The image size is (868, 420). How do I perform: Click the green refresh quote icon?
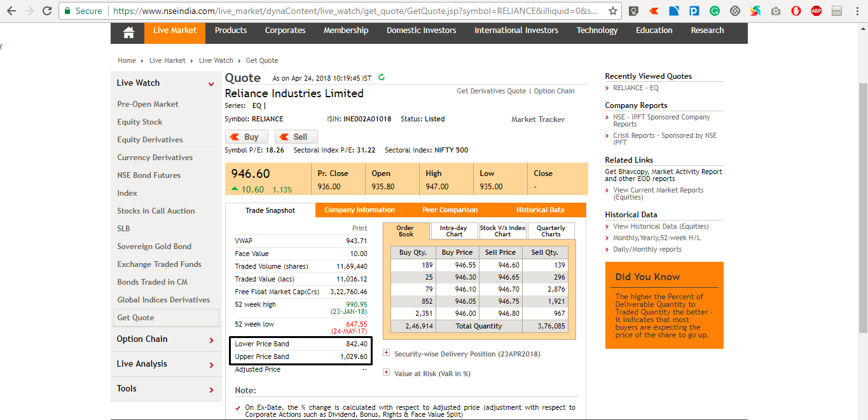[382, 78]
